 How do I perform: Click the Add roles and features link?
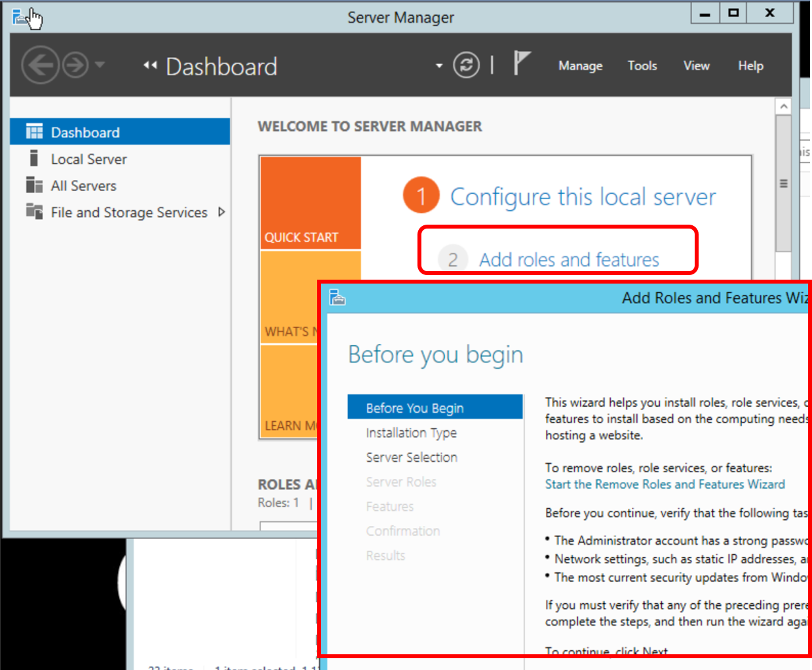(569, 260)
